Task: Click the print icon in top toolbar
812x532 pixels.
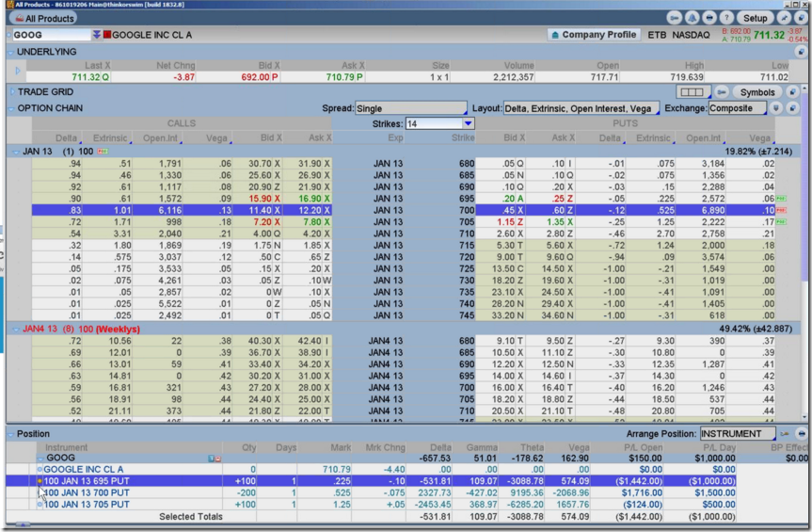Action: point(709,18)
